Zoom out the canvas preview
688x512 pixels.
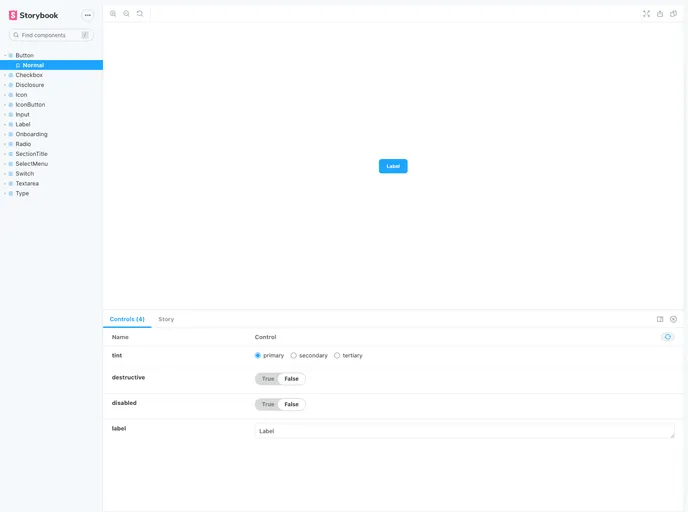[x=126, y=14]
